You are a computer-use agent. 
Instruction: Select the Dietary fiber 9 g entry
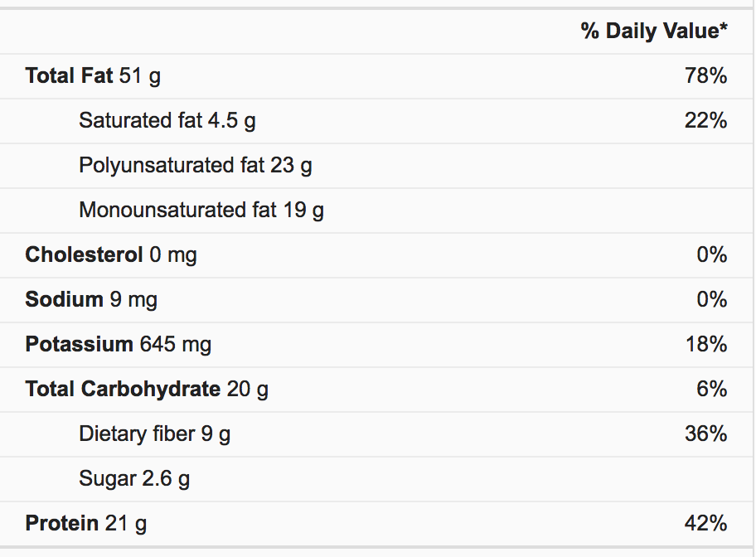[154, 434]
